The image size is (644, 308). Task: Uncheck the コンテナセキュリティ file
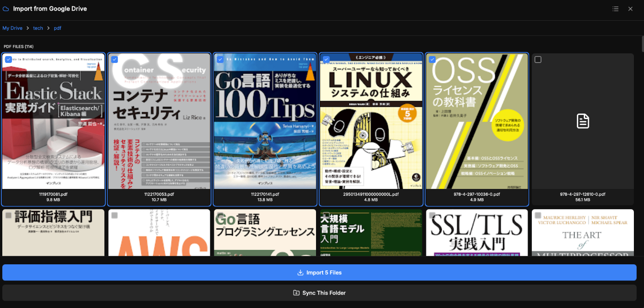pyautogui.click(x=114, y=59)
